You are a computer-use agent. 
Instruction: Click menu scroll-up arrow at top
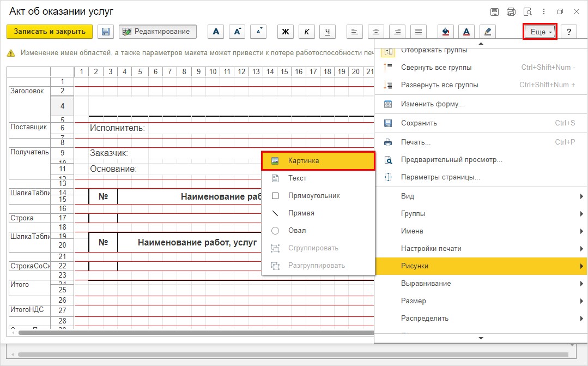tap(481, 44)
